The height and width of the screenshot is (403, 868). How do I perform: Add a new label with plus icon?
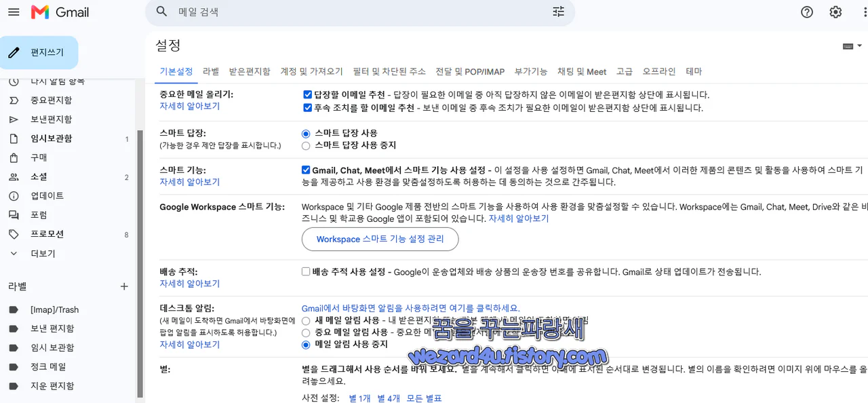(124, 286)
